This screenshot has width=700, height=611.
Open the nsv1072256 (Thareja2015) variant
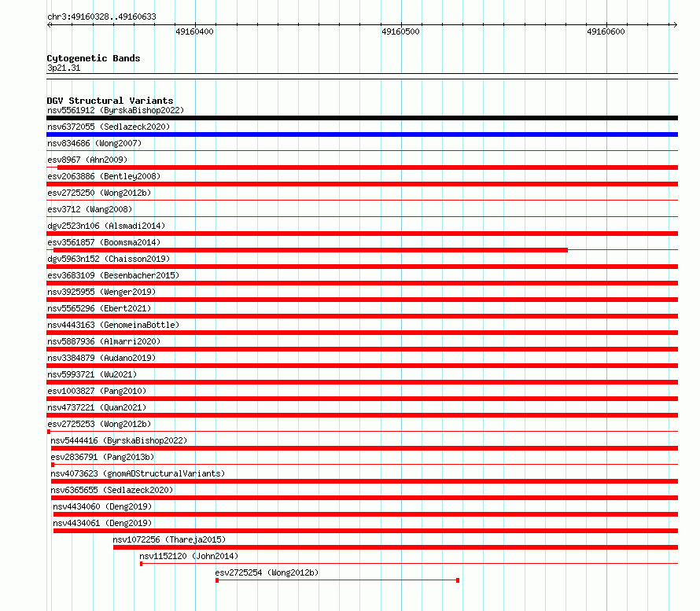(169, 539)
